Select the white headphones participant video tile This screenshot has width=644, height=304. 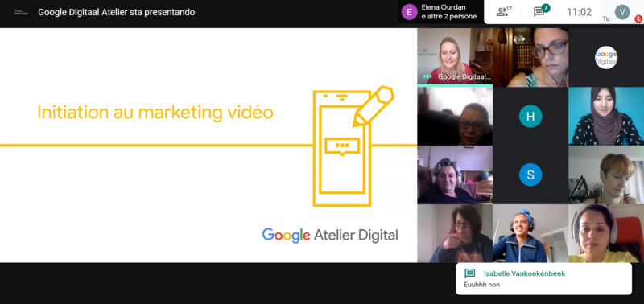[606, 233]
